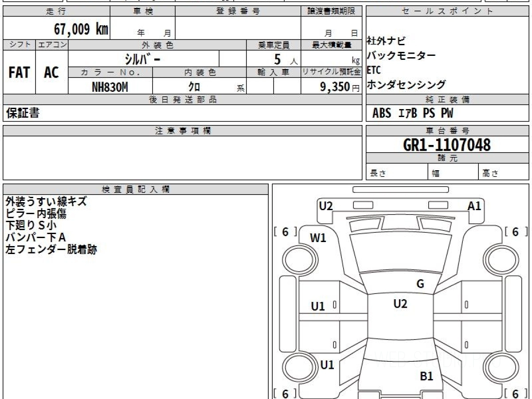This screenshot has width=532, height=399.
Task: Click the 諸元 header
Action: click(x=447, y=158)
